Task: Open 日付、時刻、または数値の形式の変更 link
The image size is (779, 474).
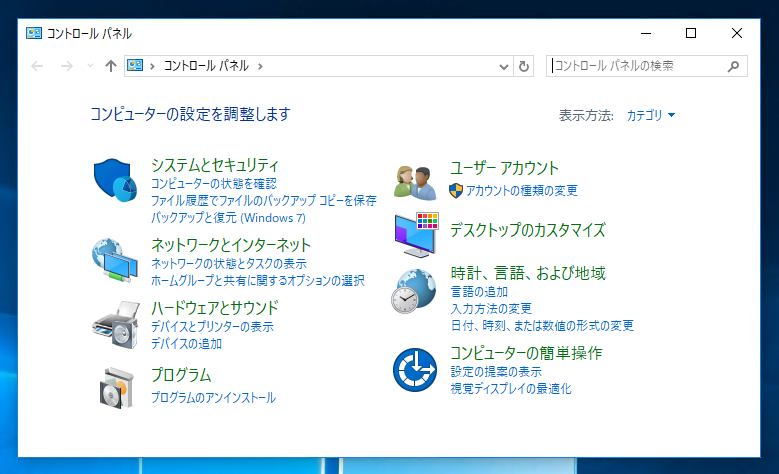Action: (542, 326)
